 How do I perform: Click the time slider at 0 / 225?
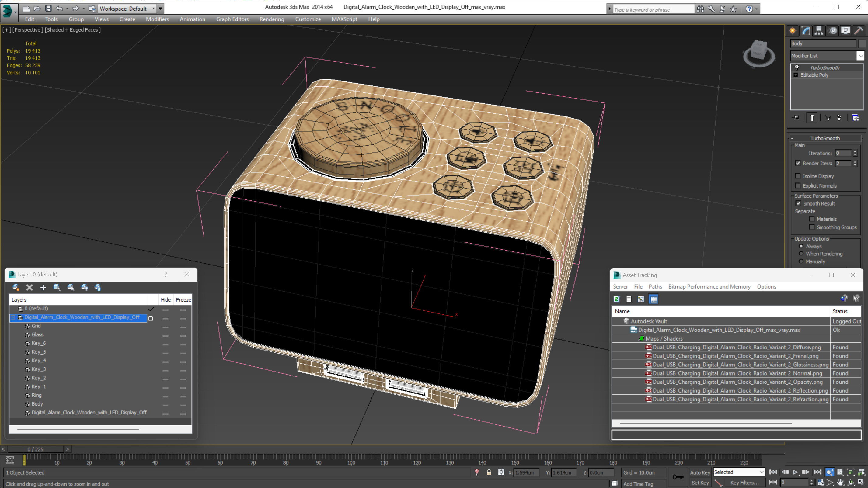click(x=35, y=449)
